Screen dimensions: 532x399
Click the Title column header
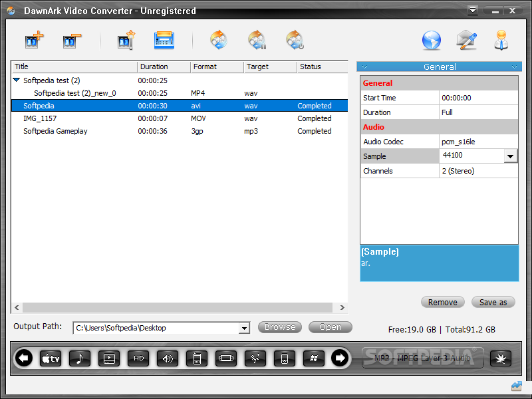[x=74, y=67]
